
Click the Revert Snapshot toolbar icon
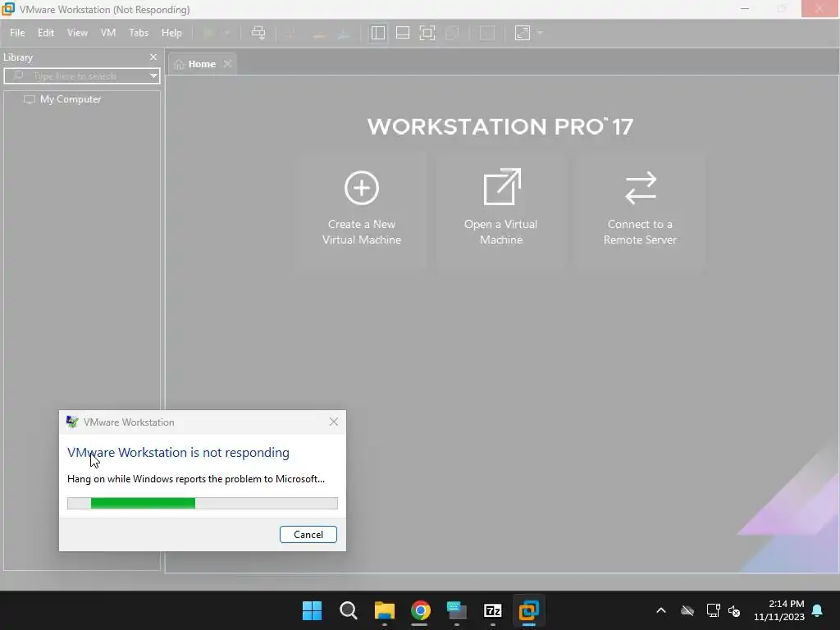[x=318, y=33]
